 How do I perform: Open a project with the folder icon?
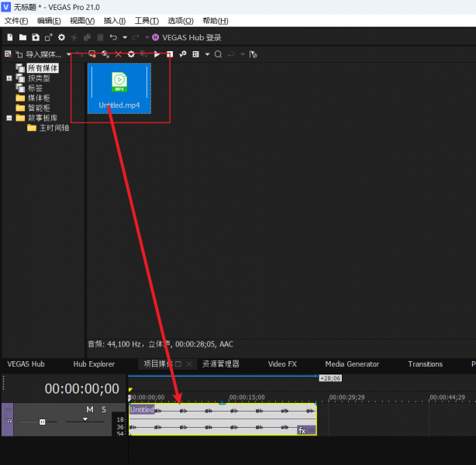22,37
